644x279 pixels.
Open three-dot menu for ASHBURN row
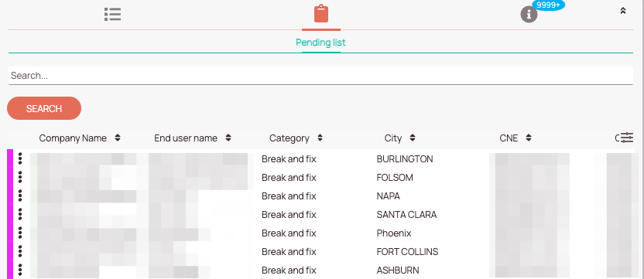(x=20, y=270)
